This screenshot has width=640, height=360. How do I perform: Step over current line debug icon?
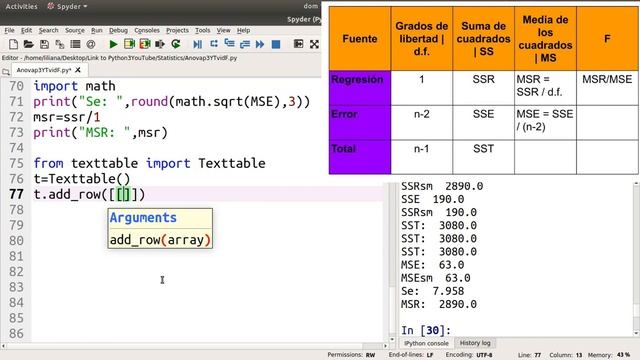coord(213,44)
